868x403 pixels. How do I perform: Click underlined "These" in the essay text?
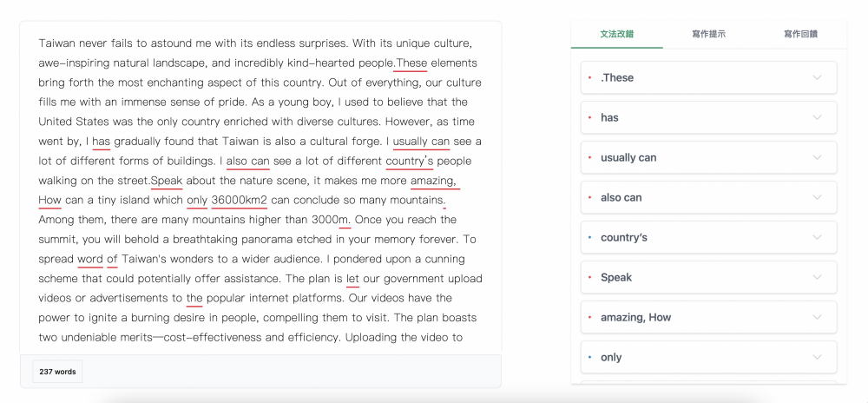coord(411,63)
